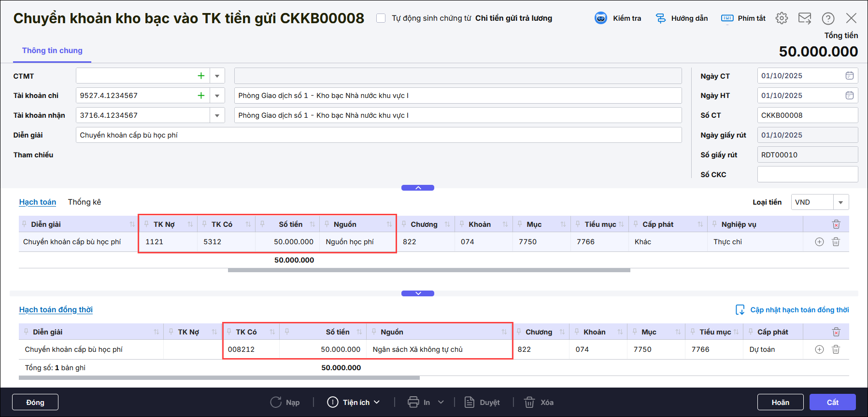
Task: Add row after 1121 entry in Hạch toán table
Action: (x=819, y=242)
